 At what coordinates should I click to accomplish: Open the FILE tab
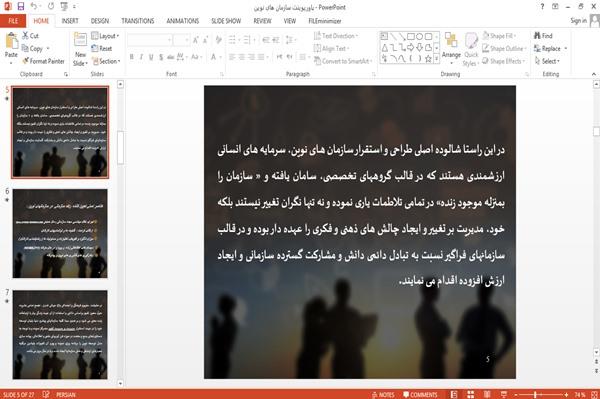pyautogui.click(x=13, y=21)
